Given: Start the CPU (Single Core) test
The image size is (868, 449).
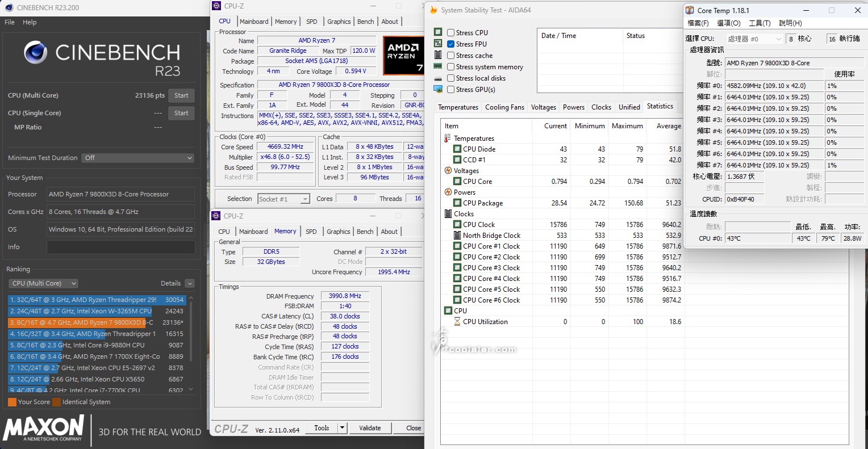Looking at the screenshot, I should click(181, 113).
